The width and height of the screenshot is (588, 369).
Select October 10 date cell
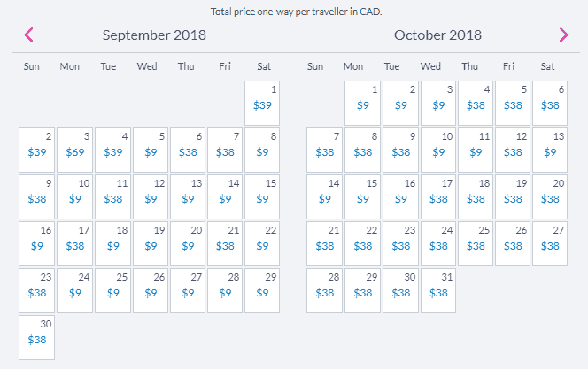click(x=438, y=150)
